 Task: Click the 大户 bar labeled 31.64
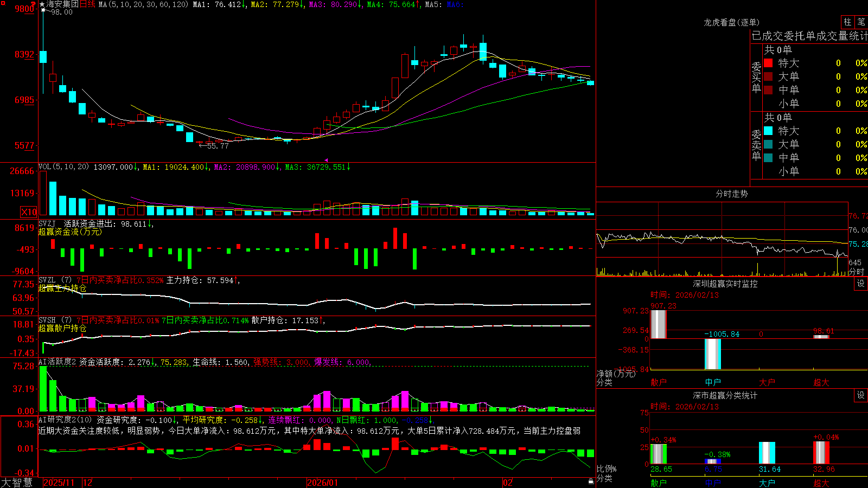(x=767, y=453)
